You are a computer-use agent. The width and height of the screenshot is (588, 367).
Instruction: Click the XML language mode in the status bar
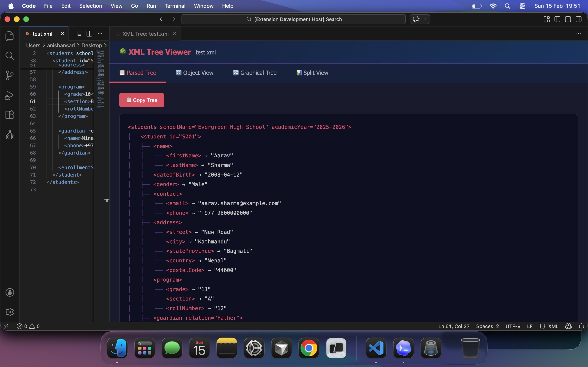pyautogui.click(x=553, y=326)
